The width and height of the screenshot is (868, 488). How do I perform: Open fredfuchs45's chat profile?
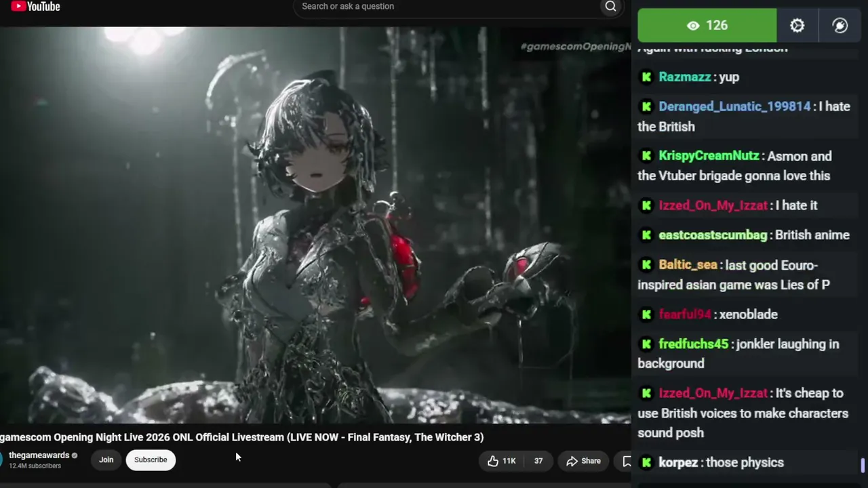coord(694,344)
